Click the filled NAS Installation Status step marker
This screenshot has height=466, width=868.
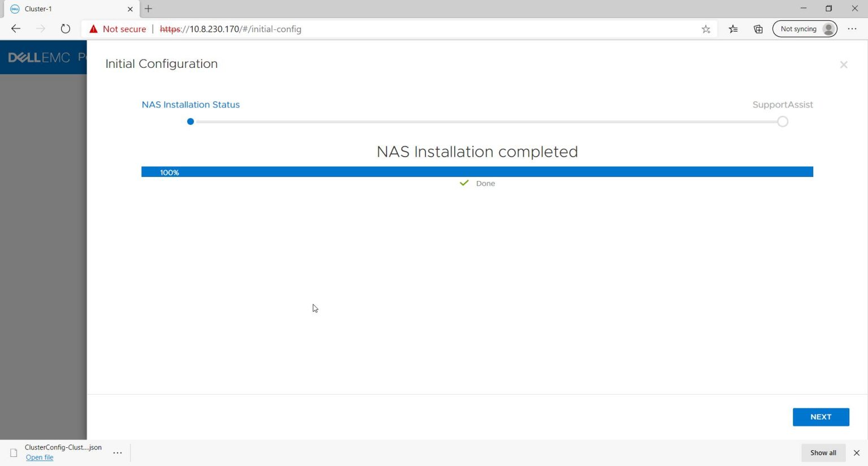pyautogui.click(x=190, y=121)
